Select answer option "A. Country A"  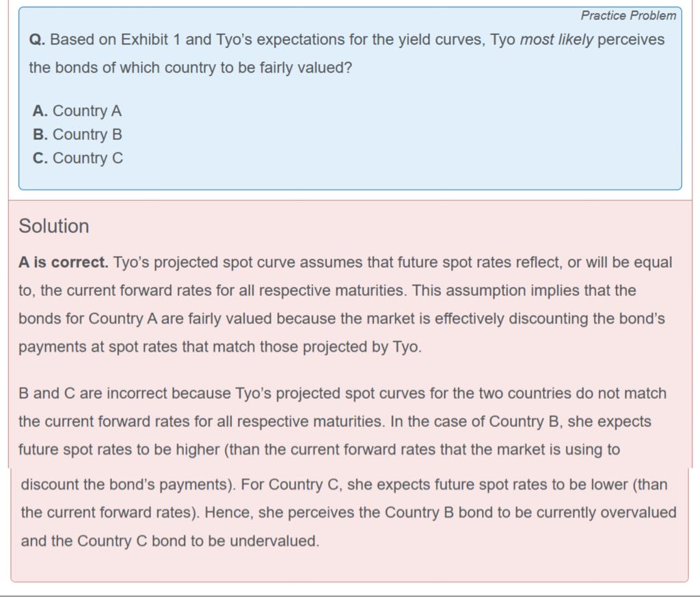point(77,111)
